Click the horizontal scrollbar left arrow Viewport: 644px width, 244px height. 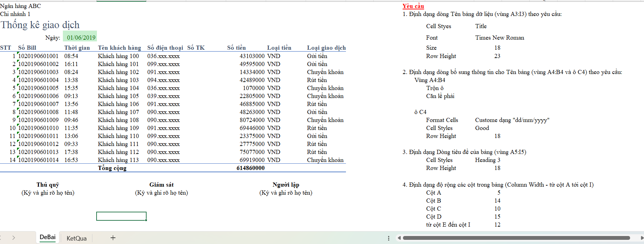[399, 238]
